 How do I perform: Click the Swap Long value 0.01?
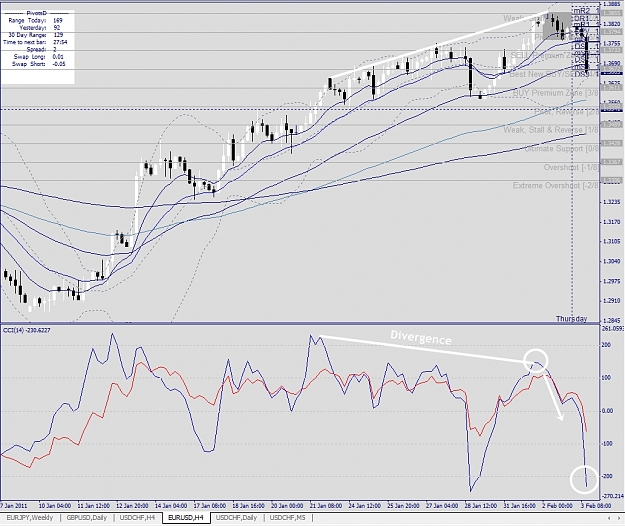point(58,57)
